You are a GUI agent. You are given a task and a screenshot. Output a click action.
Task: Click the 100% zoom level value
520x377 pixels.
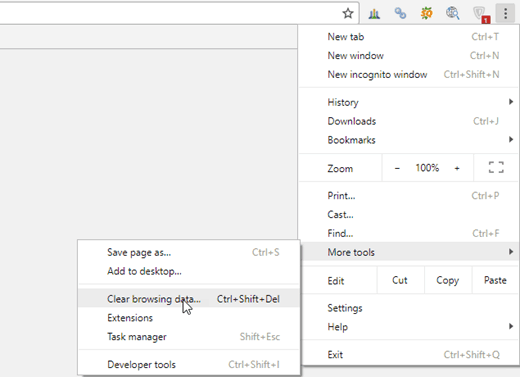tap(427, 168)
